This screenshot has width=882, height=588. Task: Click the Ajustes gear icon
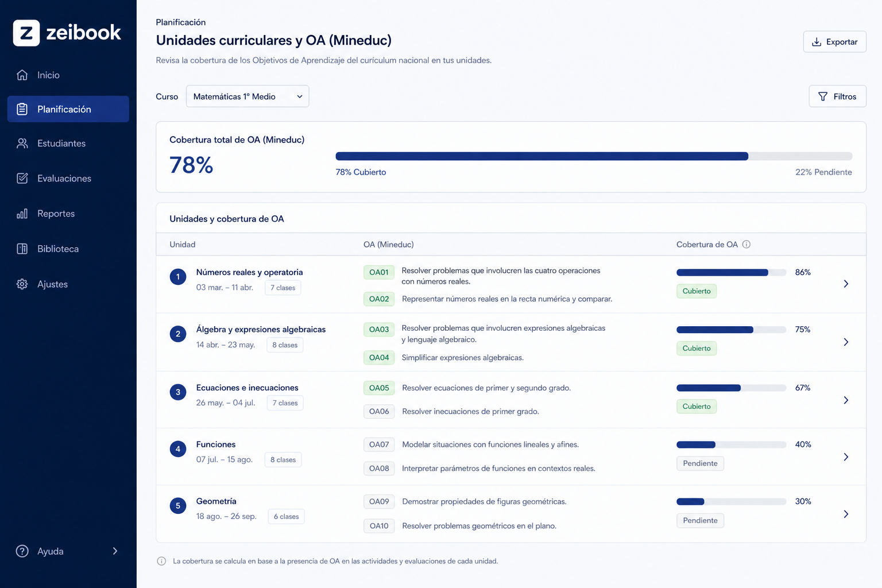click(22, 284)
